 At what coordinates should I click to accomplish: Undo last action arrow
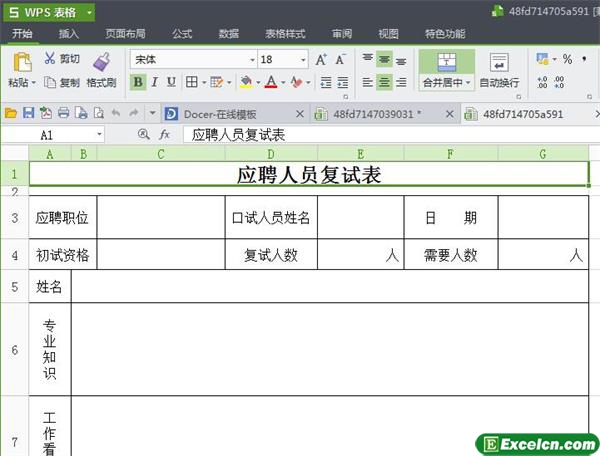[x=116, y=113]
